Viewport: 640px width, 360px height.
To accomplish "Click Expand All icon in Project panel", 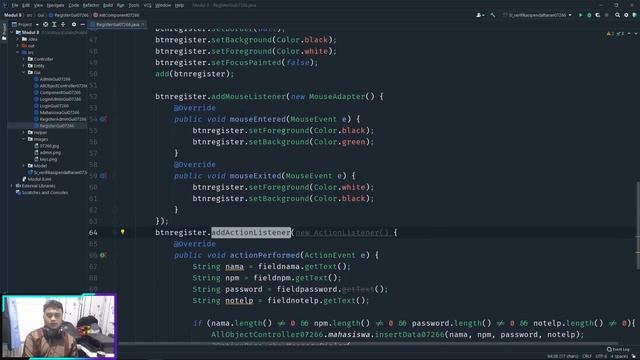I will click(x=54, y=24).
